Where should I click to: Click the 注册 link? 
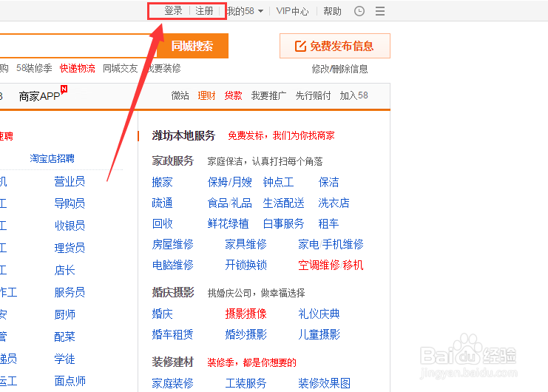click(204, 11)
